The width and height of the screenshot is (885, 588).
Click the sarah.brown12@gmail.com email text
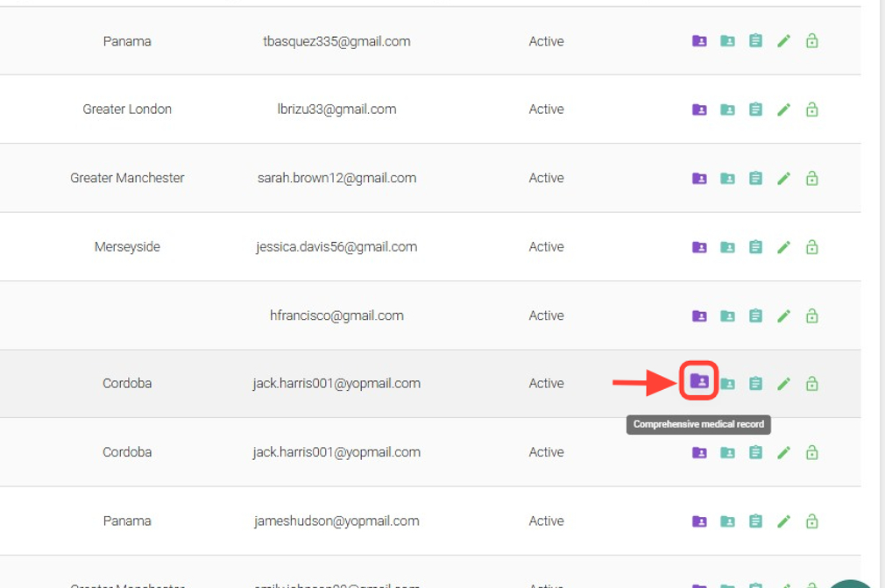[336, 178]
